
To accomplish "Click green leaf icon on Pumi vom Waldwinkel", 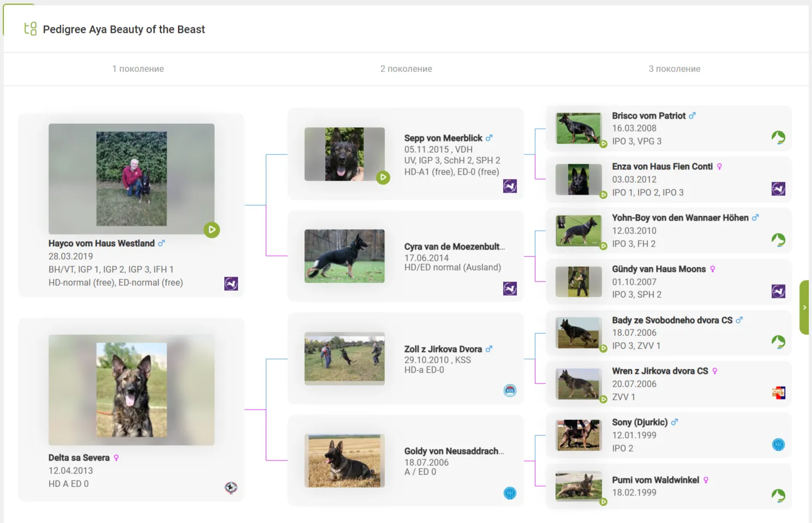I will 778,495.
